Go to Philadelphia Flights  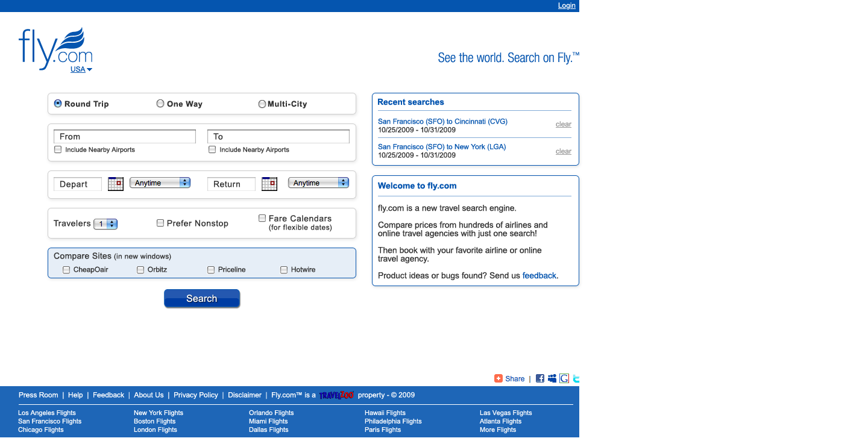tap(393, 422)
